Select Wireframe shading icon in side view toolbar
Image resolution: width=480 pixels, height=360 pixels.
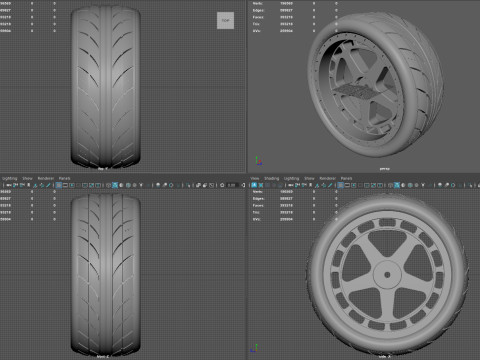point(390,185)
